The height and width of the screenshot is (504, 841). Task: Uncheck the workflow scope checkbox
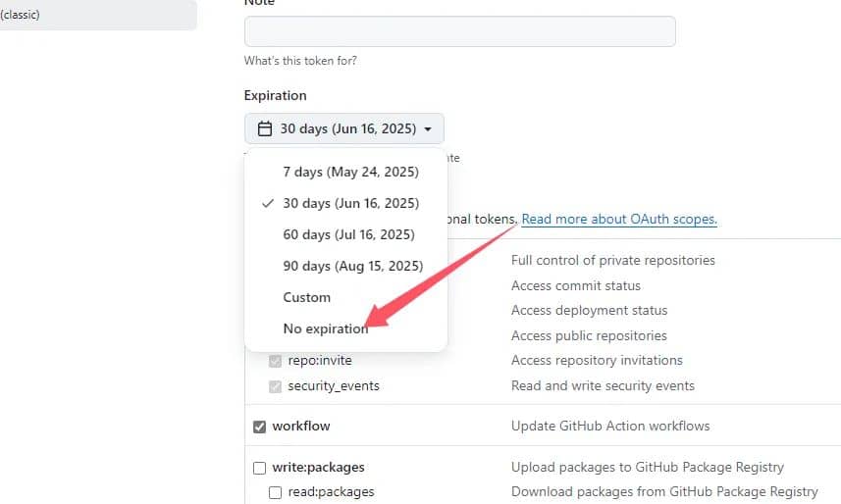tap(260, 427)
